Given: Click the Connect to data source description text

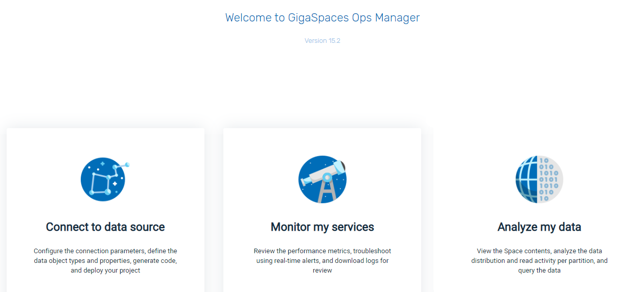Looking at the screenshot, I should click(x=105, y=260).
